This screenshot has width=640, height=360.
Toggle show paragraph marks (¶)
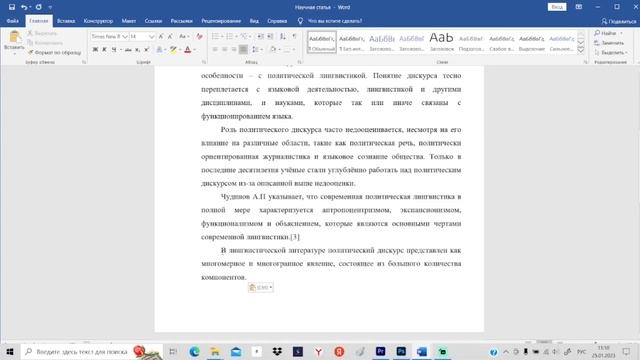(x=295, y=36)
